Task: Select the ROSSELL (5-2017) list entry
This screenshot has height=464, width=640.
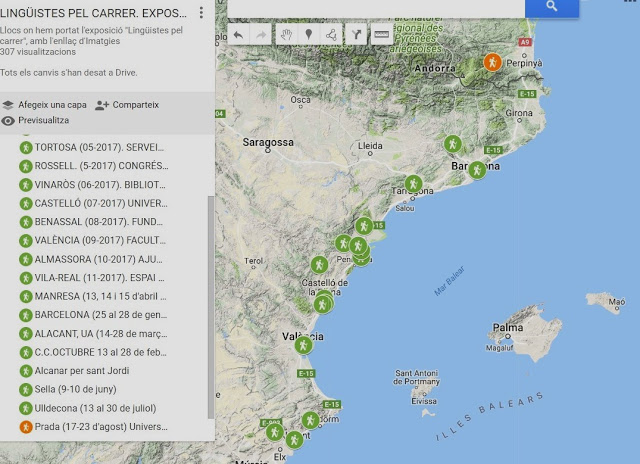Action: coord(101,166)
